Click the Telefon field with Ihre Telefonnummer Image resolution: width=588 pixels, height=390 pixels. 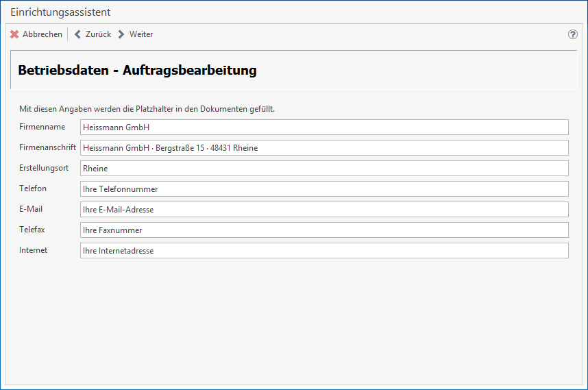coord(324,189)
